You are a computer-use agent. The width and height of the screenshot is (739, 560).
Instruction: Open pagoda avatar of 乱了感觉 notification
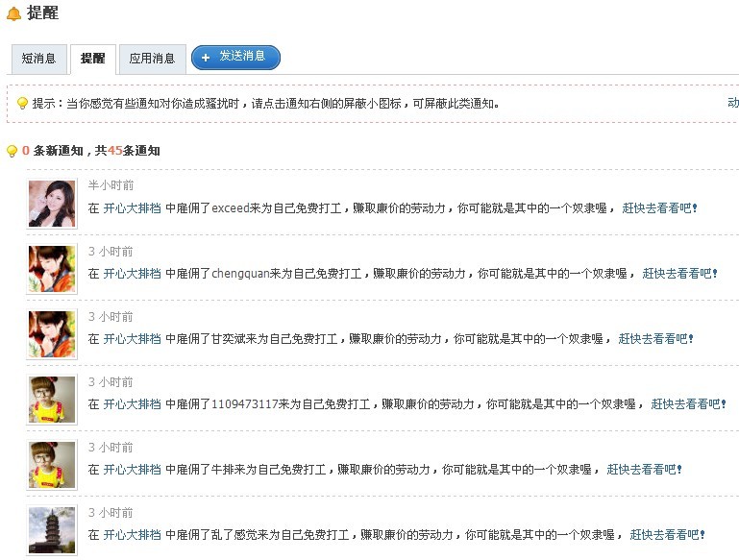click(x=52, y=530)
